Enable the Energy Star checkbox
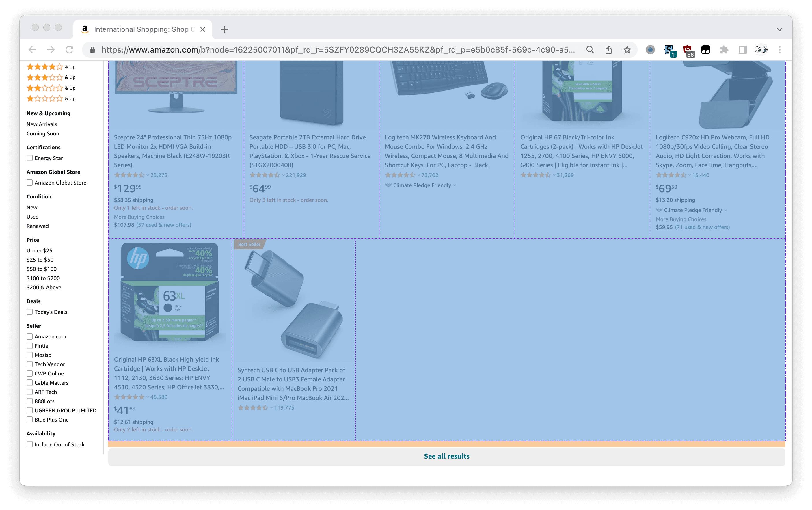The width and height of the screenshot is (812, 510). [x=30, y=158]
